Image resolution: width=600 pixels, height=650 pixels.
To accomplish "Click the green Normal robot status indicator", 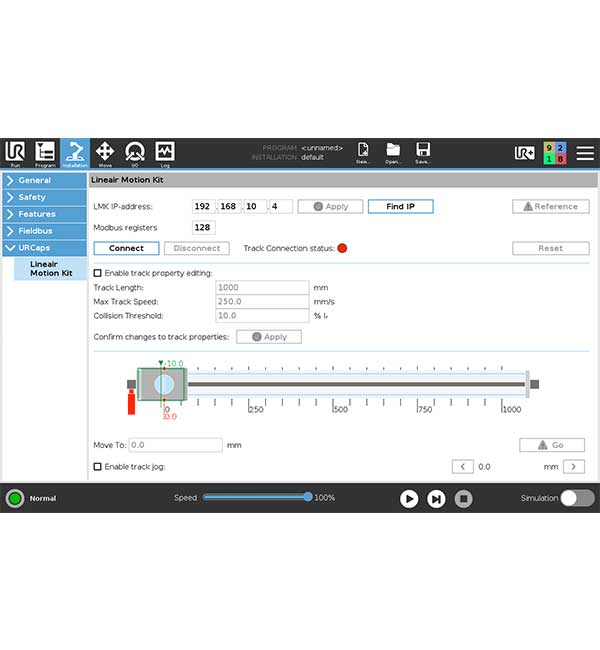I will point(15,498).
